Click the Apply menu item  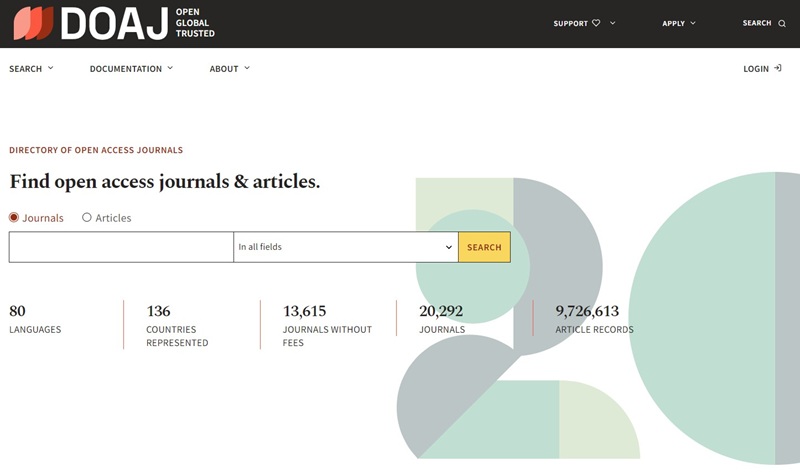[x=673, y=23]
